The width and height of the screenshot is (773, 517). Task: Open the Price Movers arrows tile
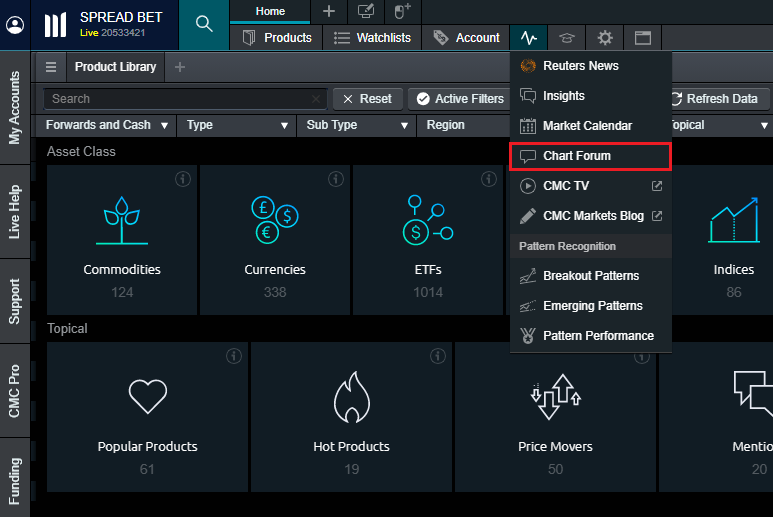tap(555, 417)
